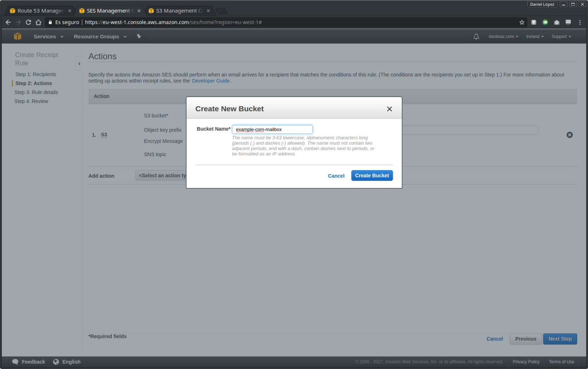Reload the page in the browser

tap(28, 22)
